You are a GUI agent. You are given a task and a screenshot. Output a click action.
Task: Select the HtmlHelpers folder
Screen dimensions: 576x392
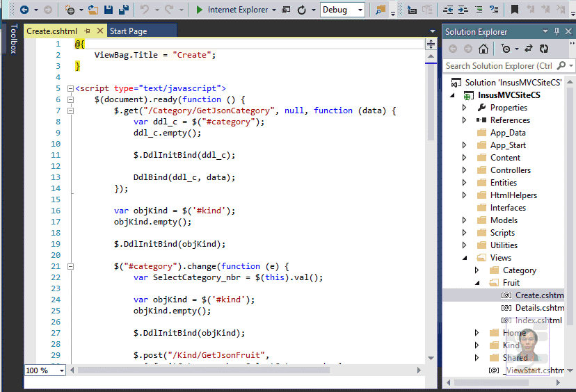(513, 195)
